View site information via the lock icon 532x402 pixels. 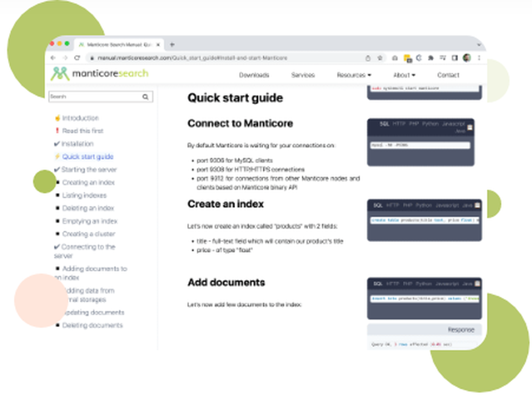(x=92, y=58)
